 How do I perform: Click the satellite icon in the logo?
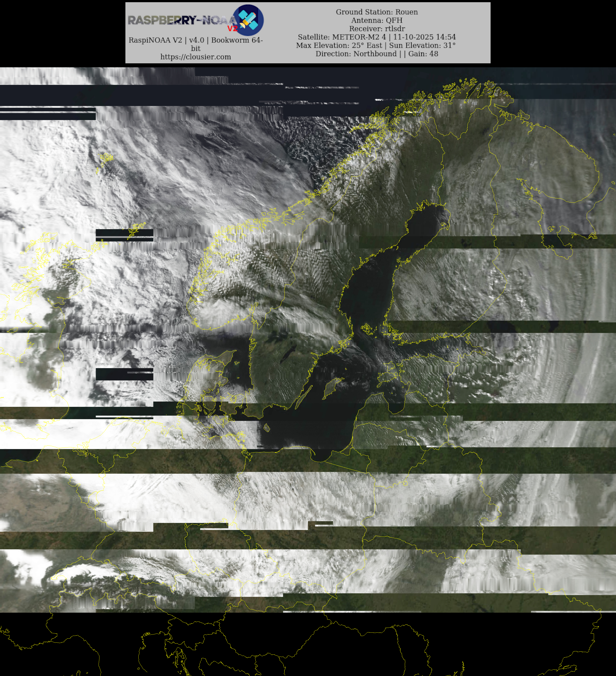point(249,20)
